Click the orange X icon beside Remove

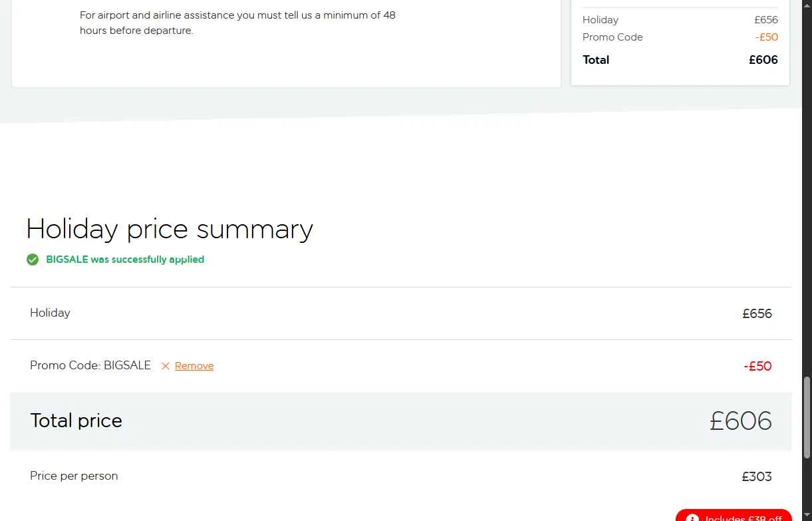pos(166,366)
